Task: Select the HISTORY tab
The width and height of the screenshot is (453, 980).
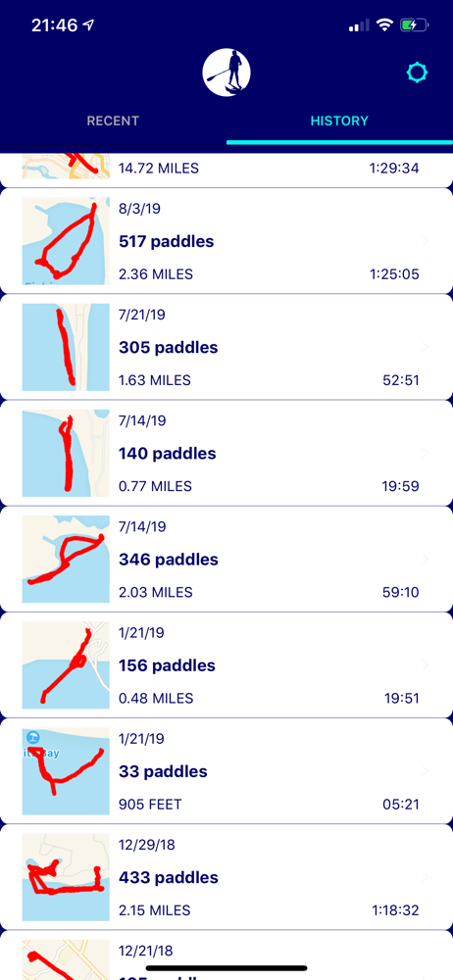Action: coord(339,121)
